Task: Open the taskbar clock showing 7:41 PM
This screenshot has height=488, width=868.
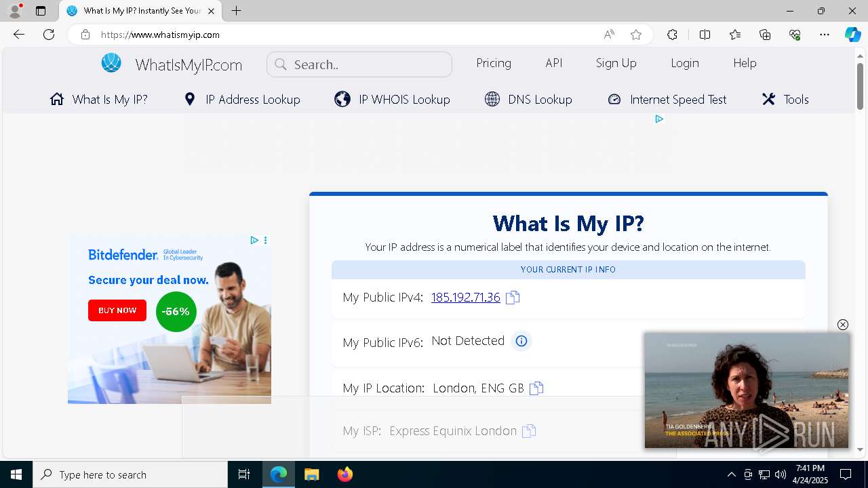Action: (810, 474)
